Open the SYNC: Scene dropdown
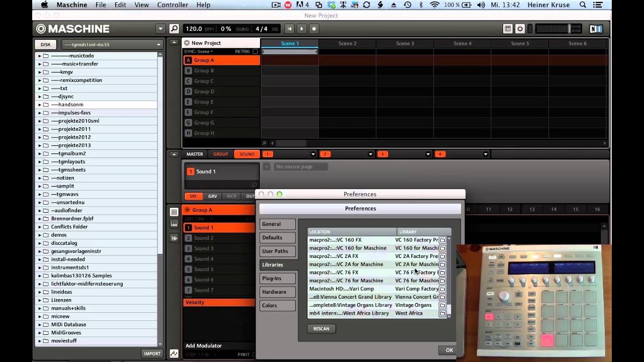 199,51
